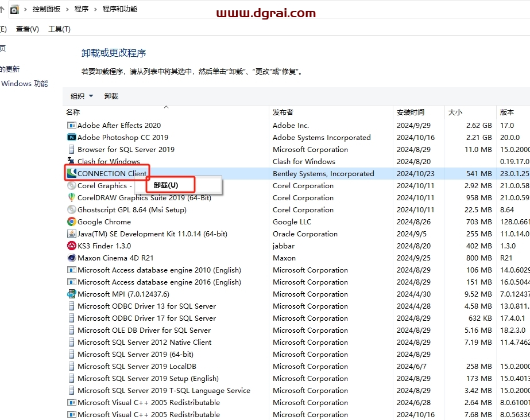Viewport: 530px width, 420px height.
Task: Click the version value R21
Action: (506, 258)
